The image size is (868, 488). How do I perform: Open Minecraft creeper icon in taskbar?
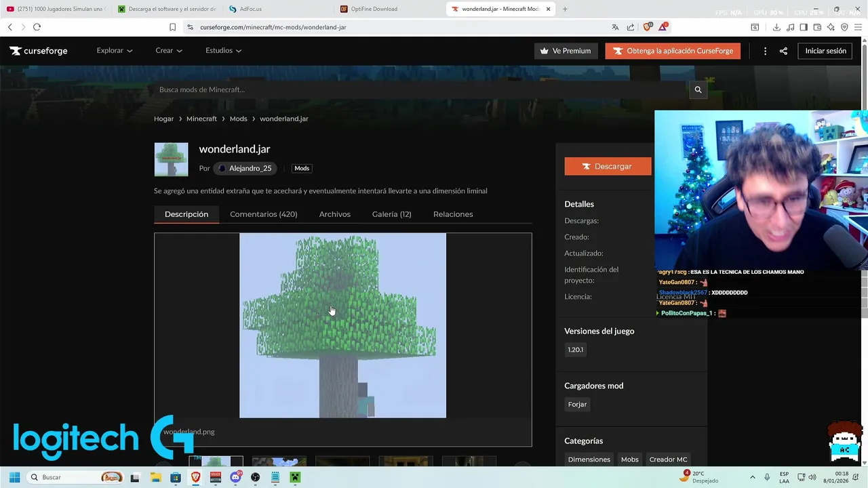[295, 477]
